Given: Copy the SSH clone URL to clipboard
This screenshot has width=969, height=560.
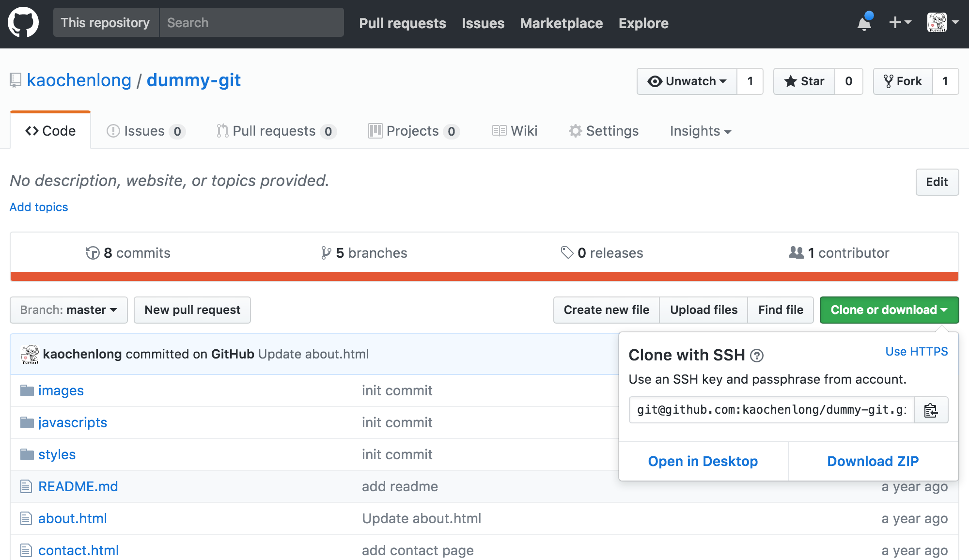Looking at the screenshot, I should click(x=931, y=410).
